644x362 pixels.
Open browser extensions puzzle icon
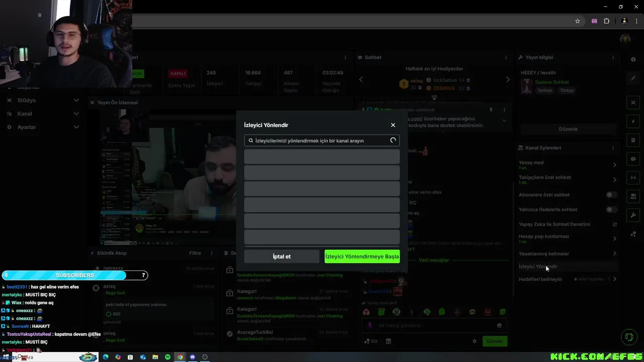[606, 21]
